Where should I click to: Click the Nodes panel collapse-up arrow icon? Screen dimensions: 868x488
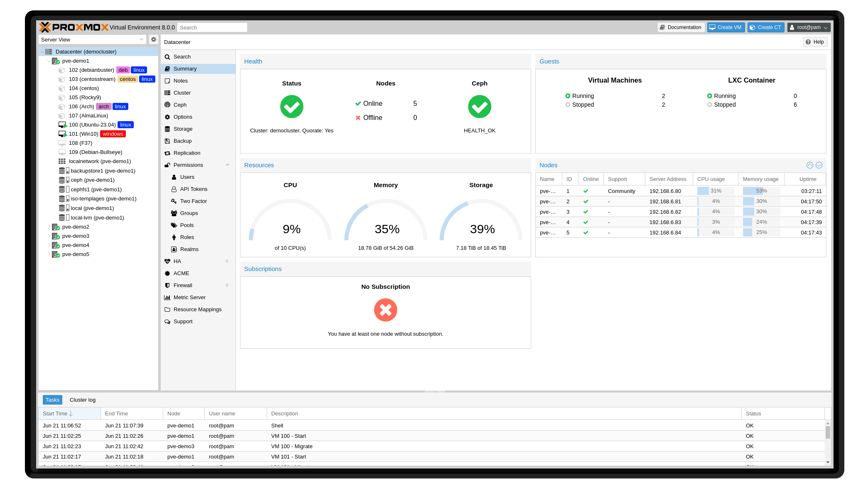pos(809,165)
